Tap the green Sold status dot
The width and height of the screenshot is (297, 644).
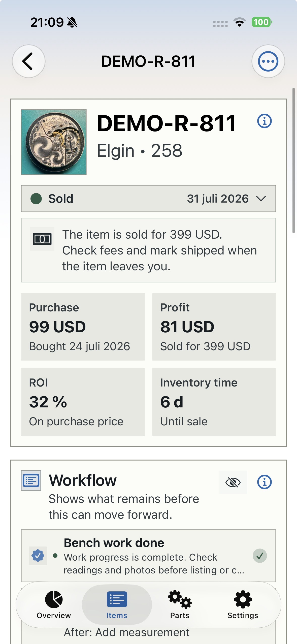pyautogui.click(x=36, y=199)
